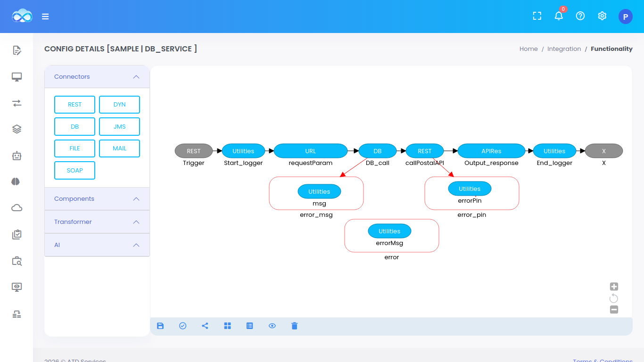The image size is (644, 362).
Task: Click the validate checkmark circle icon
Action: 183,326
